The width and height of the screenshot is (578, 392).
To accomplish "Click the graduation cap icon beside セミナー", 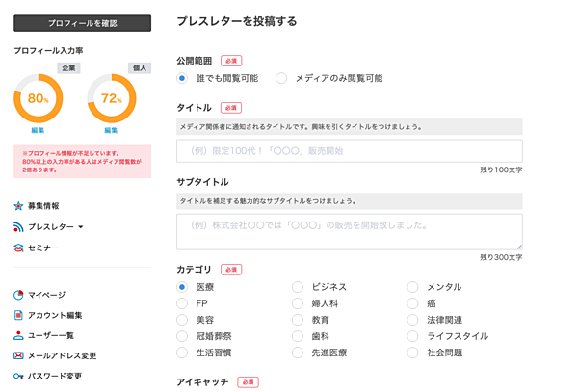I will tap(18, 248).
